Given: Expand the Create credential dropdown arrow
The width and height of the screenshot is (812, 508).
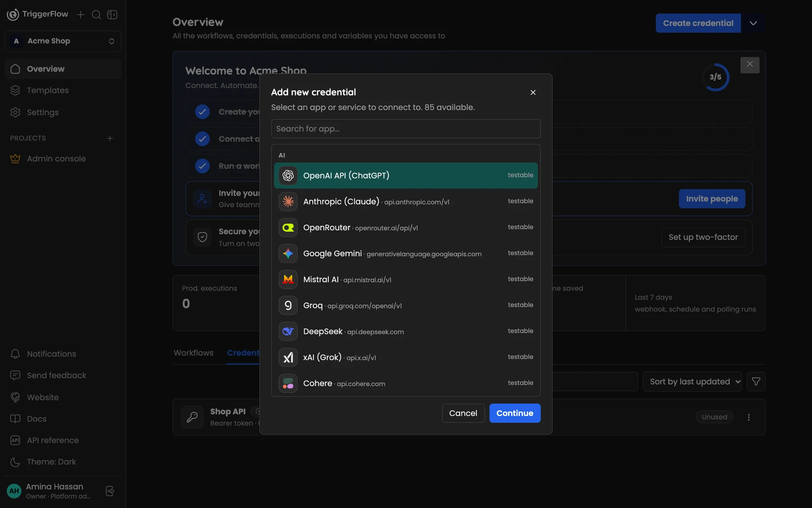Looking at the screenshot, I should [x=753, y=23].
